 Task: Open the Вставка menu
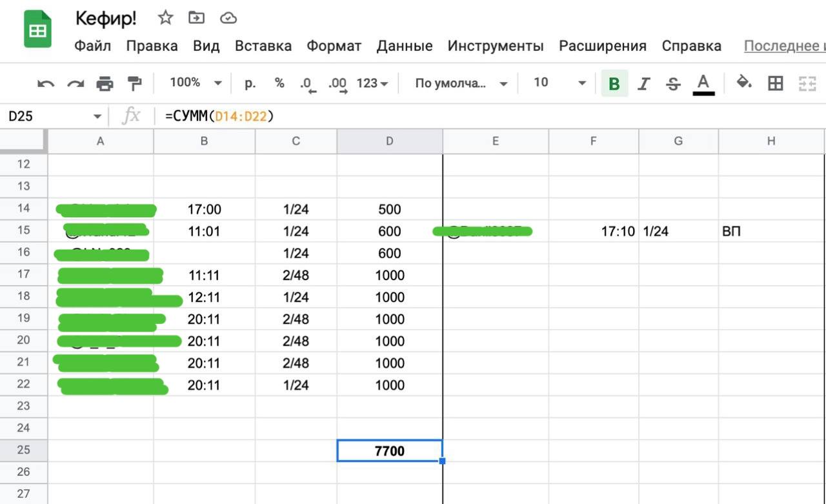[x=263, y=46]
